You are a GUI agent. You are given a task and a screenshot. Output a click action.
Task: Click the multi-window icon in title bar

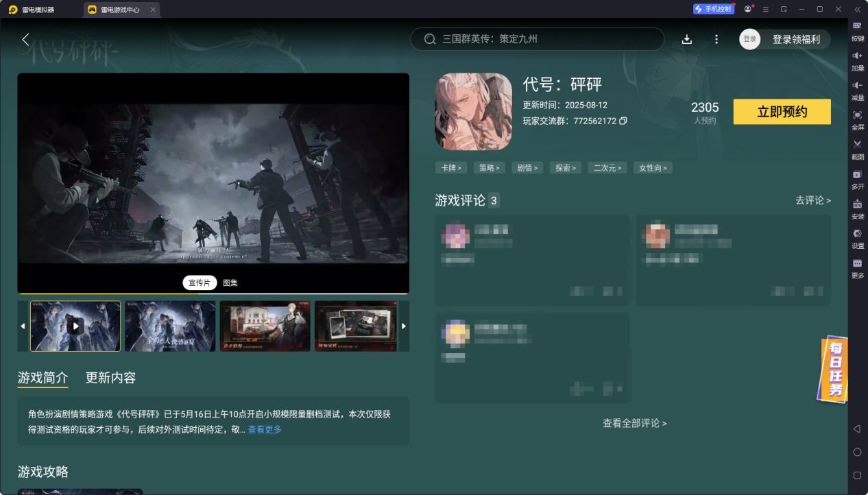click(x=784, y=9)
